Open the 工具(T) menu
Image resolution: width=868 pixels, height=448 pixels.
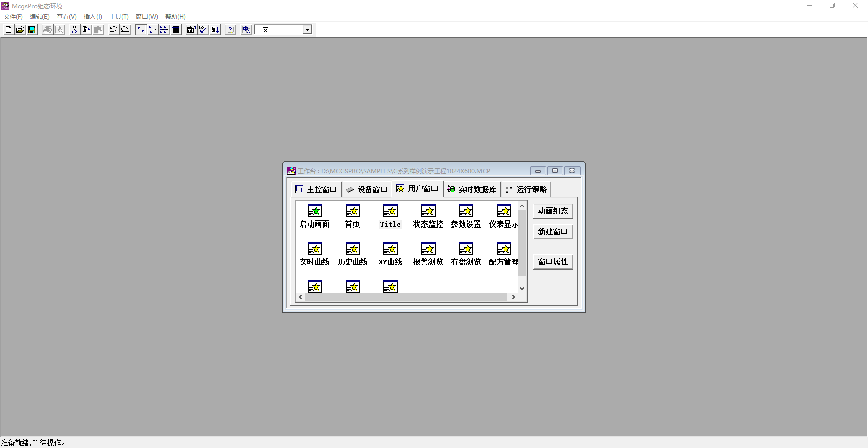(119, 17)
